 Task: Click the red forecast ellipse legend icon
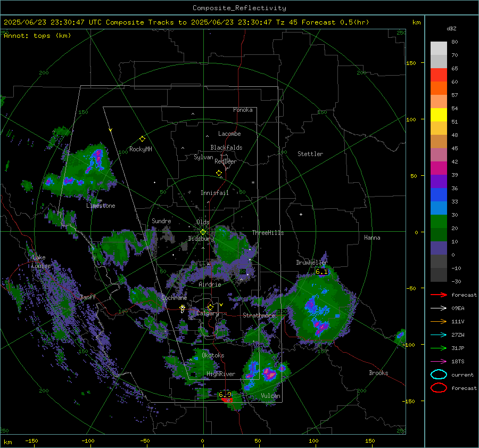[x=439, y=388]
